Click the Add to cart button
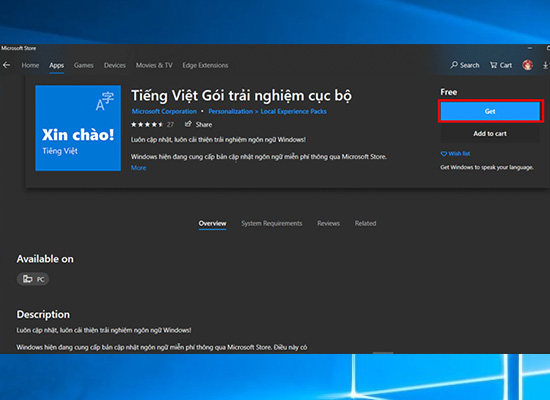The height and width of the screenshot is (400, 550). click(490, 134)
